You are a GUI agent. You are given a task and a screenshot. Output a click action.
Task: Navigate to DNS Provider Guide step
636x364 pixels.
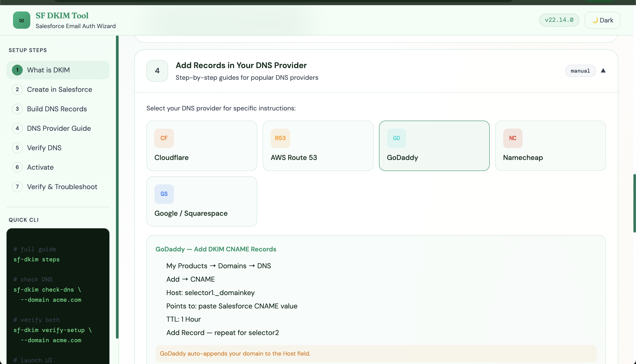[x=59, y=128]
